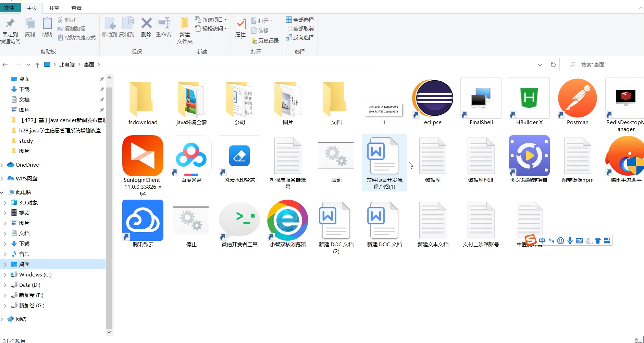Expand the 网络 tree node
The height and width of the screenshot is (343, 644).
tap(2, 319)
